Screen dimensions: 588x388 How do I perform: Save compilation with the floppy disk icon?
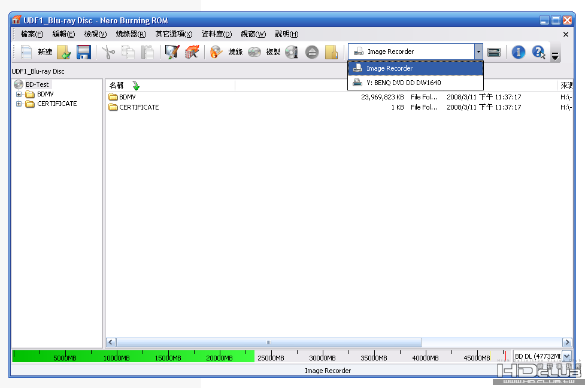(84, 52)
